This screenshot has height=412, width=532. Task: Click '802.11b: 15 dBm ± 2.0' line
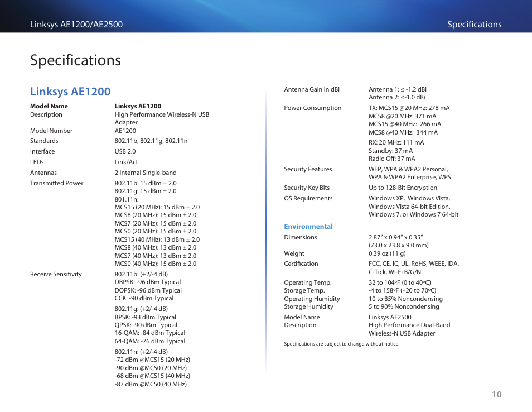pos(146,183)
